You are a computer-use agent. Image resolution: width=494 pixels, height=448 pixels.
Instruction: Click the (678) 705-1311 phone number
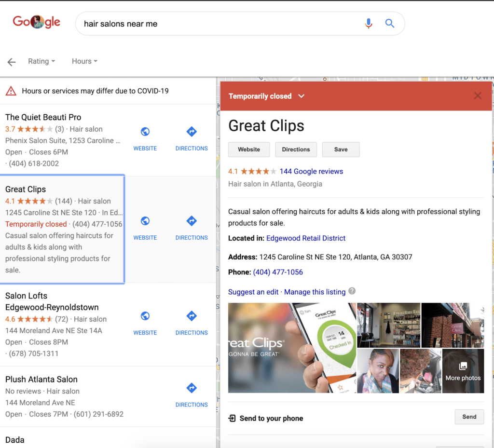[x=33, y=353]
